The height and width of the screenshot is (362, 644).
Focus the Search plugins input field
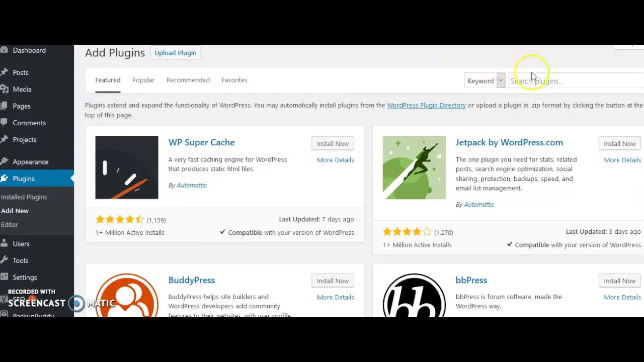pos(576,80)
